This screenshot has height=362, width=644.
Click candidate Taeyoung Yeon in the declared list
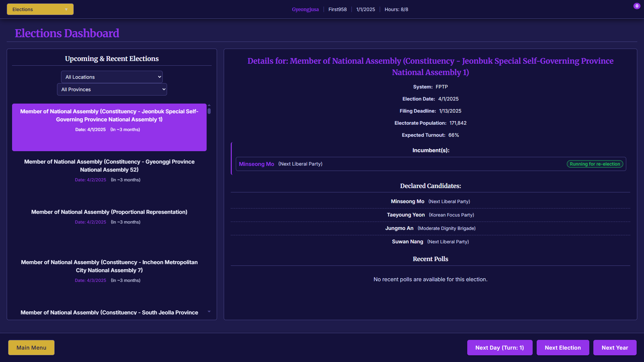coord(406,215)
